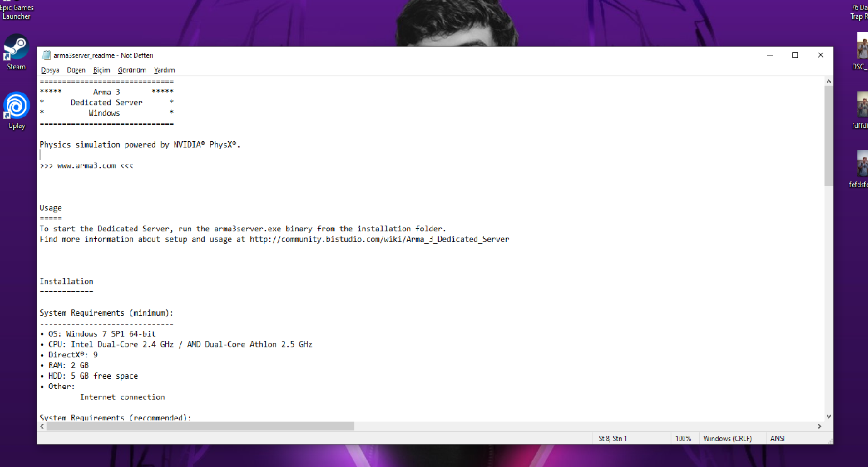This screenshot has width=868, height=467.
Task: Click the bistudio wiki URL text
Action: 379,239
